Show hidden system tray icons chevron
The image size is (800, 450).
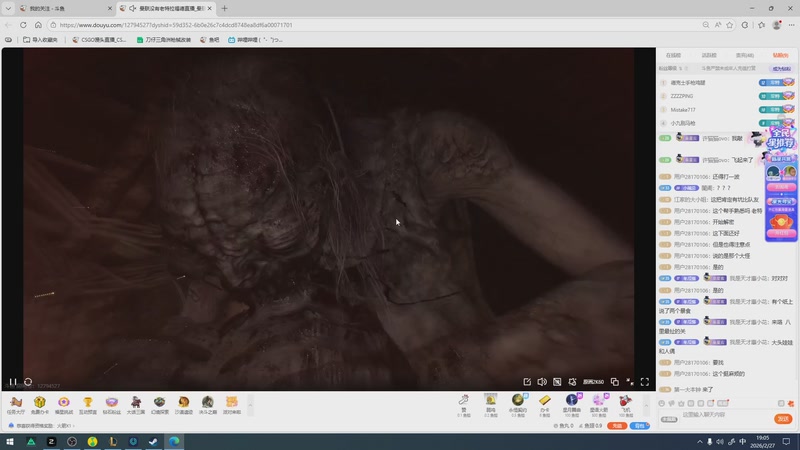[699, 442]
